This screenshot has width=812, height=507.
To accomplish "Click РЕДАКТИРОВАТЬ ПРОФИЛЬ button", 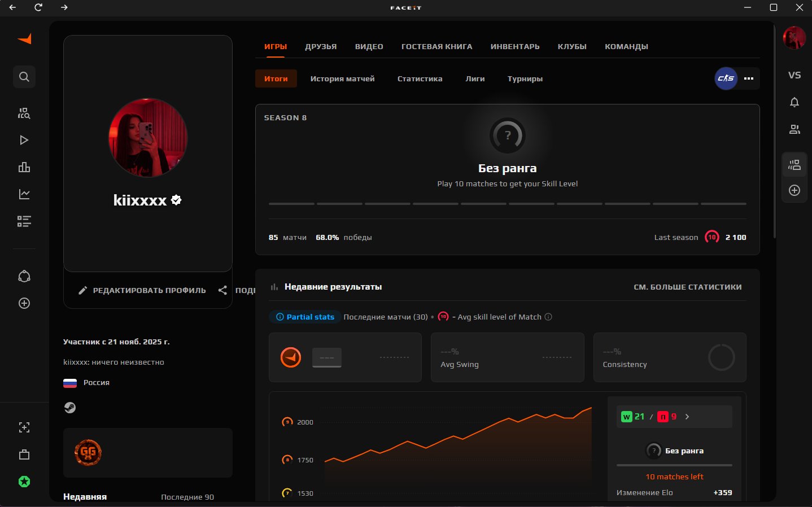I will [x=142, y=290].
